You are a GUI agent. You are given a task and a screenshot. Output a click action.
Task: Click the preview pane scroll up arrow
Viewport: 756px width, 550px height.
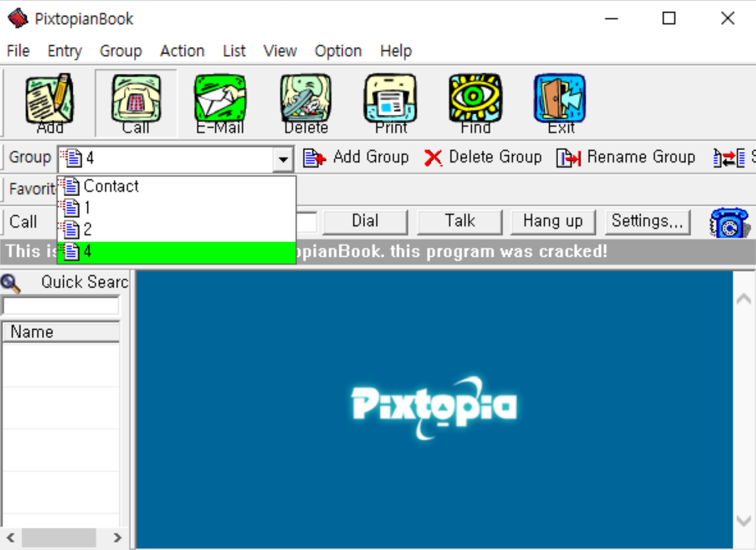click(743, 299)
